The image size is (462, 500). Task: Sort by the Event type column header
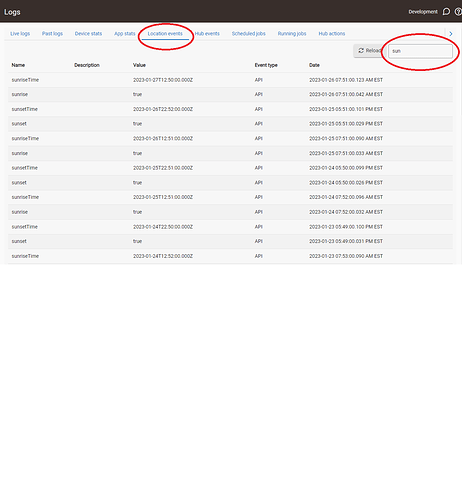coord(266,65)
